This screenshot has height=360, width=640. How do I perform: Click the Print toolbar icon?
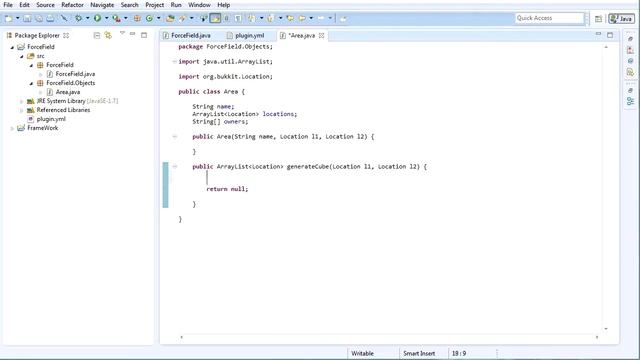pyautogui.click(x=50, y=18)
